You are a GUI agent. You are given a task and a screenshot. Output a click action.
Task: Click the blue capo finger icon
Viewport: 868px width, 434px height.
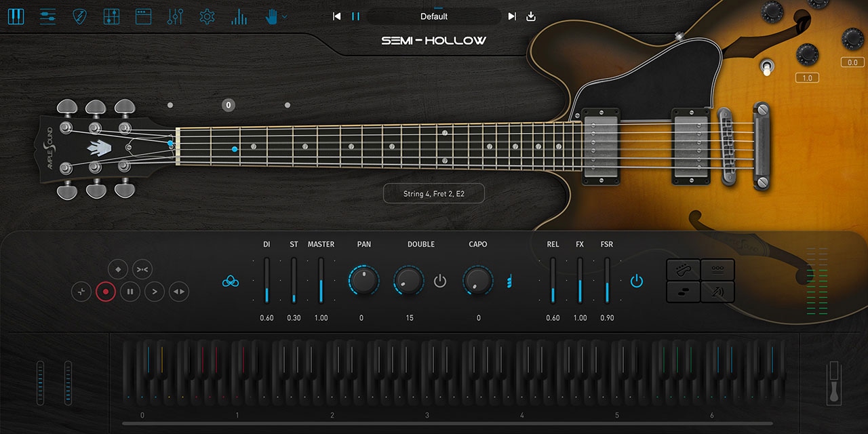pos(509,281)
